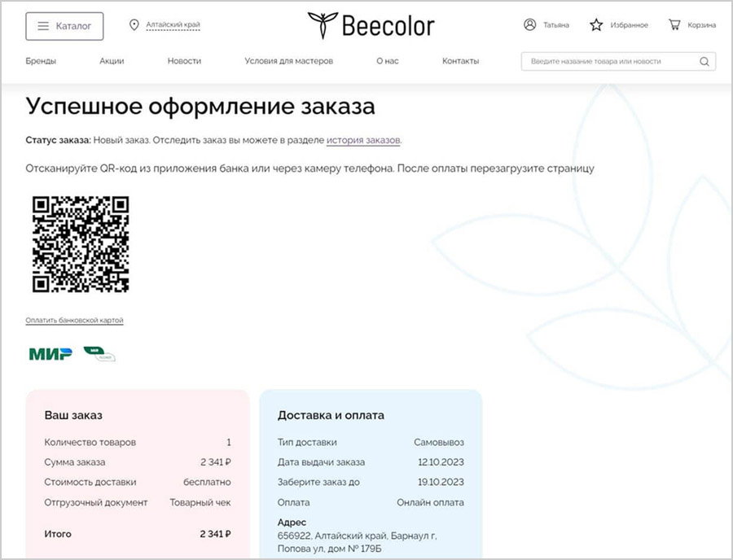
Task: Click date 12.10.2023
Action: pos(441,462)
